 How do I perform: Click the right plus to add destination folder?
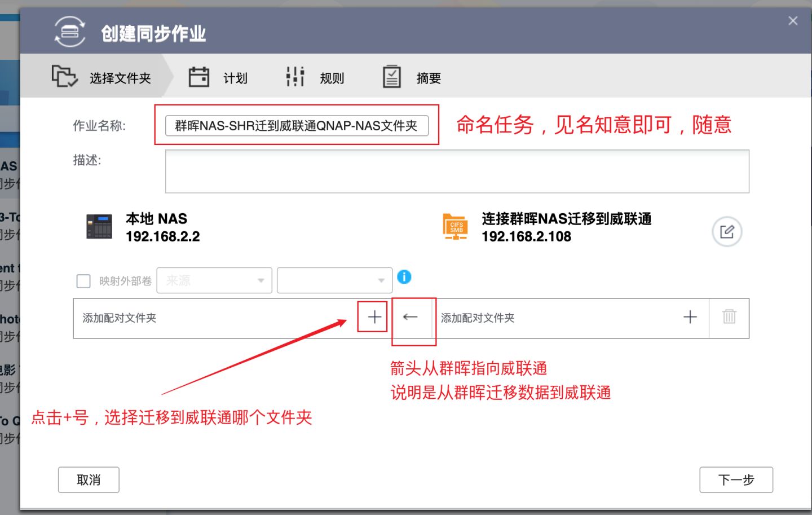690,317
